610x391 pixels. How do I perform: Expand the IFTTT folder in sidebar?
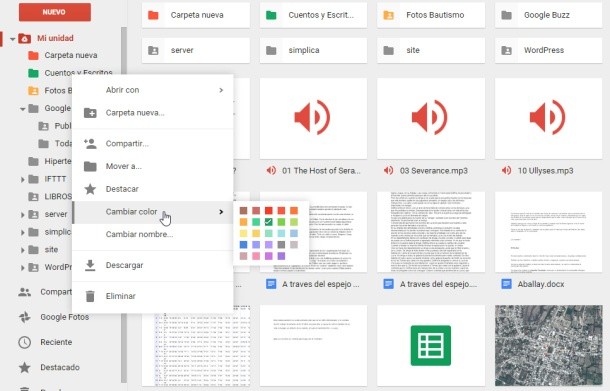coord(23,179)
